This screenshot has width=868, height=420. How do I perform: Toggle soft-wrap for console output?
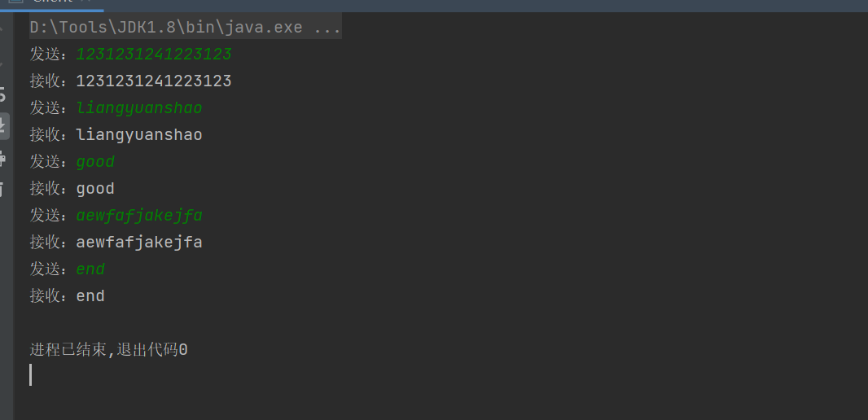(x=2, y=94)
